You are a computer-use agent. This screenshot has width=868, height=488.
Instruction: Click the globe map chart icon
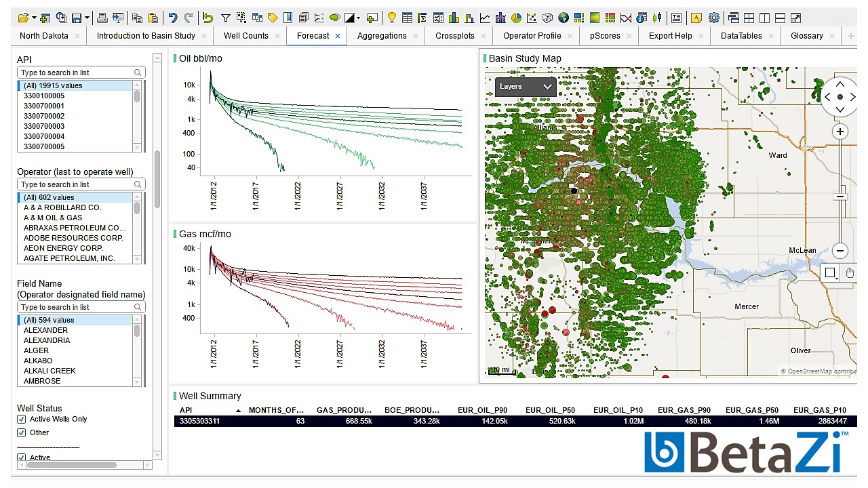[564, 18]
